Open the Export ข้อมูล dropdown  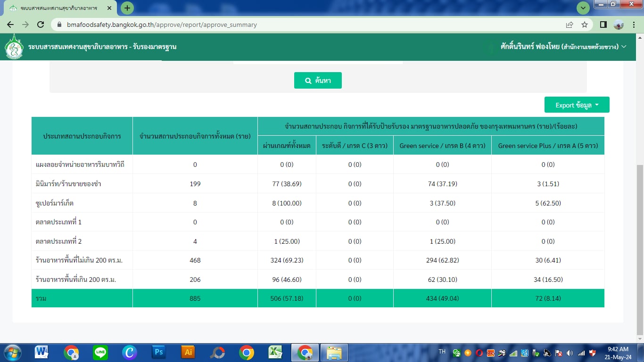pos(577,105)
